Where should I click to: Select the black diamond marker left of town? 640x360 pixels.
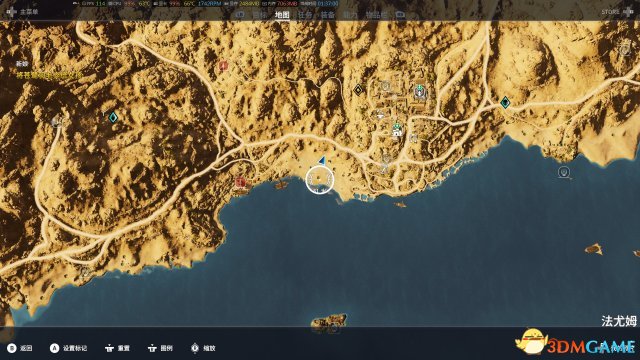358,90
